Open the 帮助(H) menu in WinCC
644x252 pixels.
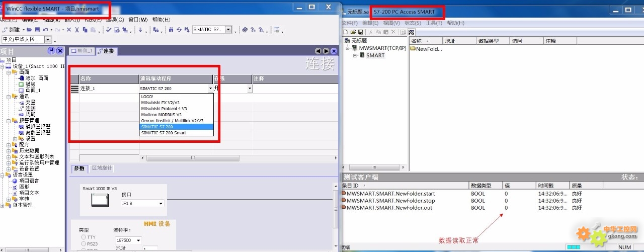(160, 20)
